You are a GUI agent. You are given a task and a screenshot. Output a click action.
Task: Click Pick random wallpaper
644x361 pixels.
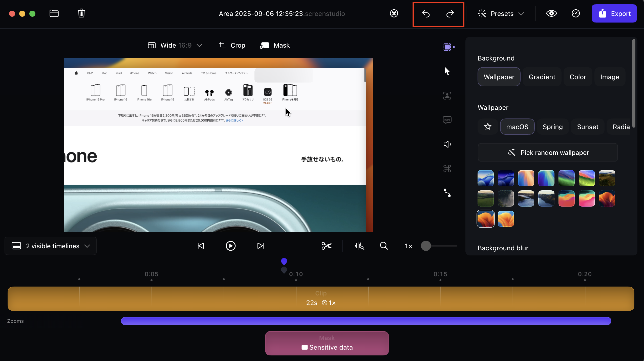548,152
